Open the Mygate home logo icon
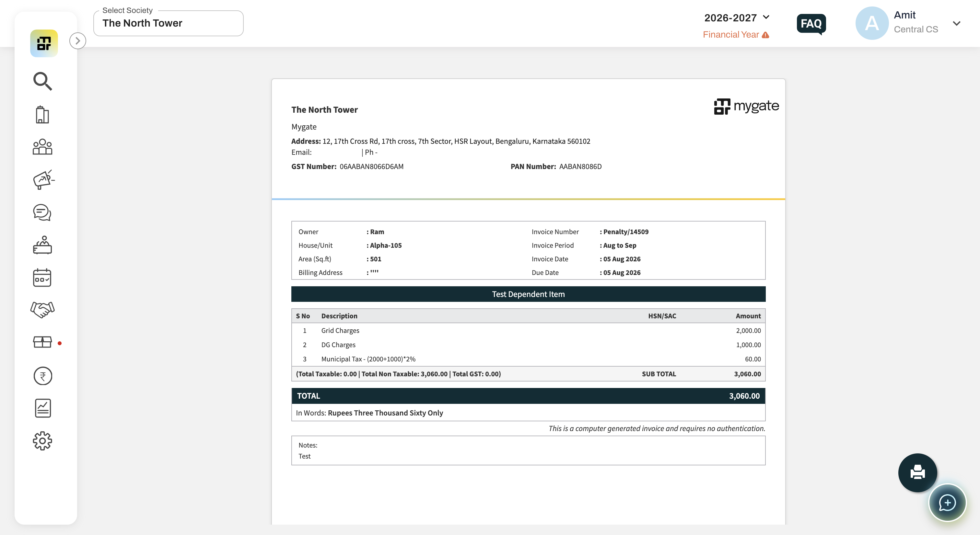The image size is (980, 535). pyautogui.click(x=44, y=43)
